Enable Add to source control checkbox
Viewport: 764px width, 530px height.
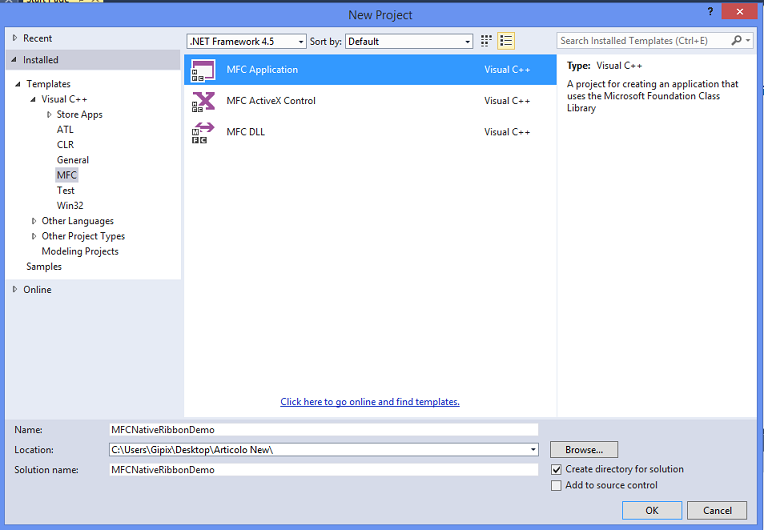556,486
